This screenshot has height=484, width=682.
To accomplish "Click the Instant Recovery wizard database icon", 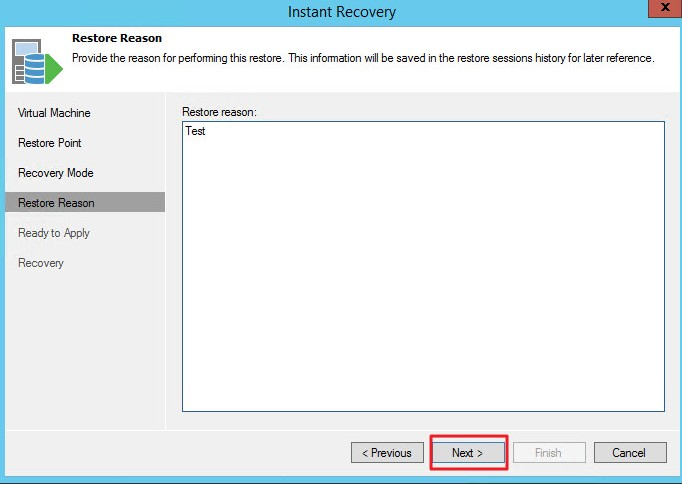I will [32, 62].
